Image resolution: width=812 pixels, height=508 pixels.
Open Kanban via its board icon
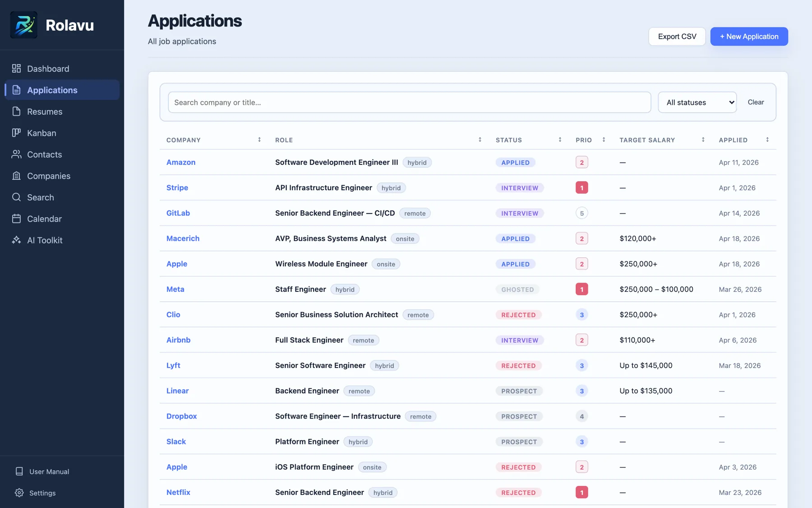[16, 133]
